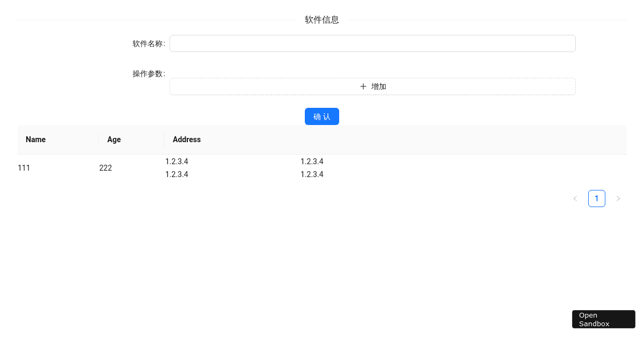The image size is (644, 338).
Task: Click the upper-right 1.2.3.4 address value
Action: [312, 161]
